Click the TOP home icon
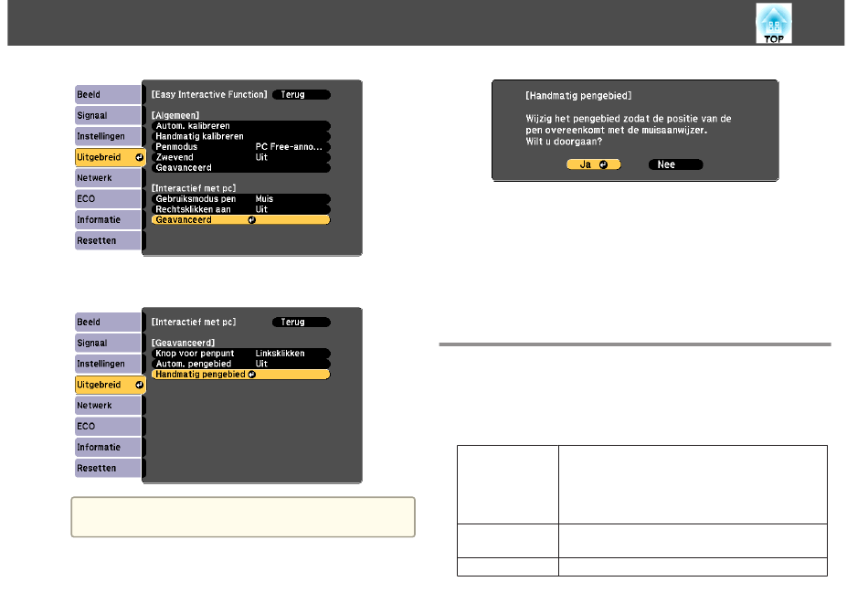868x603 pixels. point(773,23)
